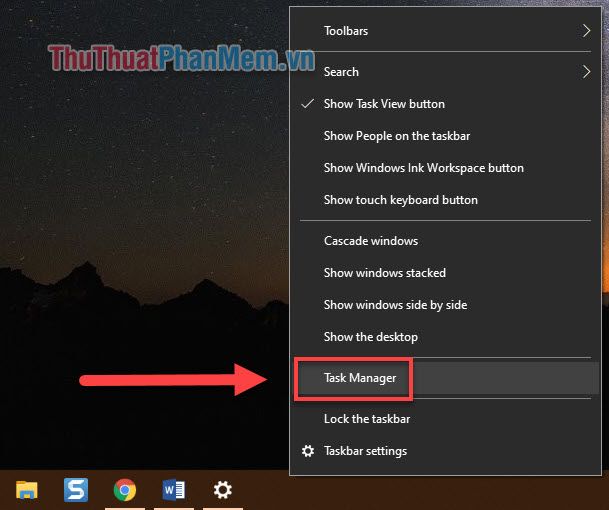
Task: Expand the Search submenu arrow
Action: pyautogui.click(x=586, y=71)
